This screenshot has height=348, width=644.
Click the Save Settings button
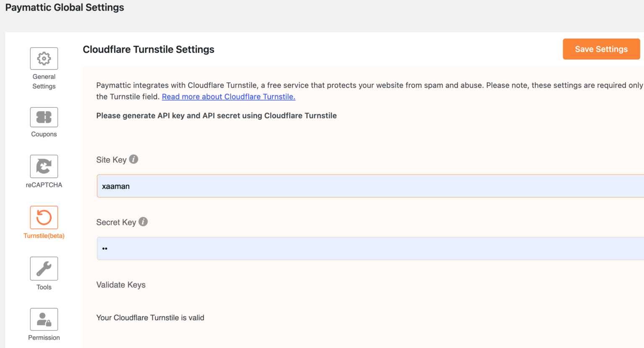pyautogui.click(x=601, y=49)
